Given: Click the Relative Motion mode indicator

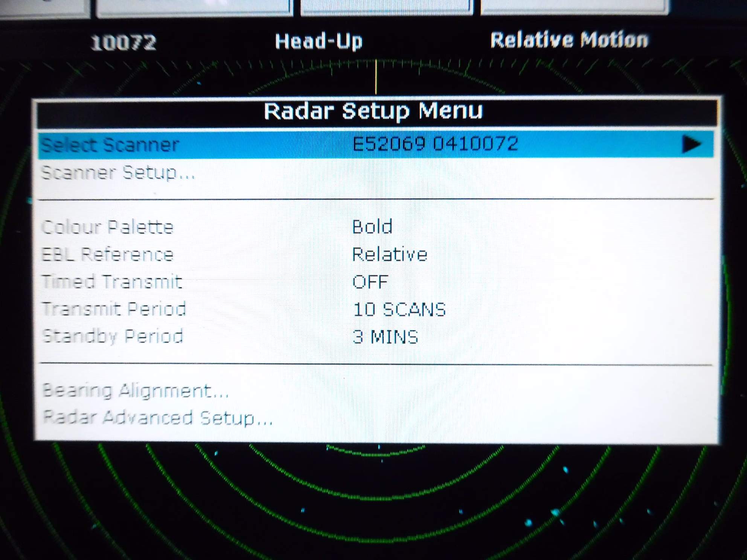Looking at the screenshot, I should point(569,40).
